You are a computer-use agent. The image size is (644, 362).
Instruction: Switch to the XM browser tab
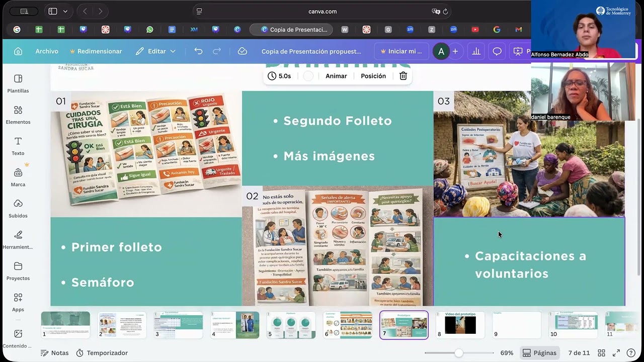(x=194, y=30)
